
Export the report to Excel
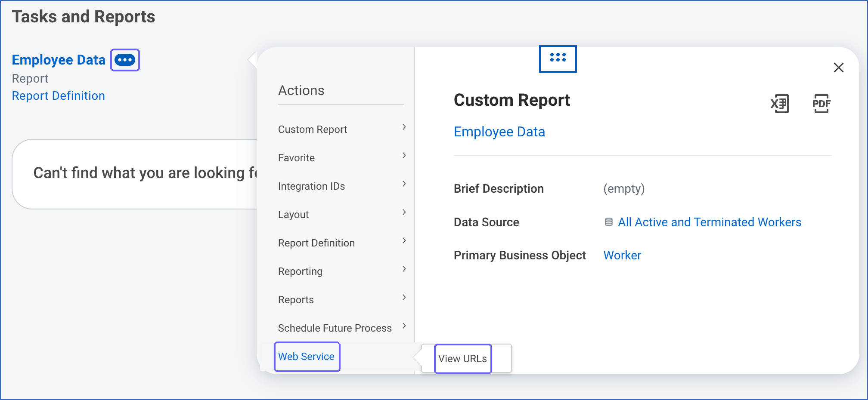tap(780, 104)
